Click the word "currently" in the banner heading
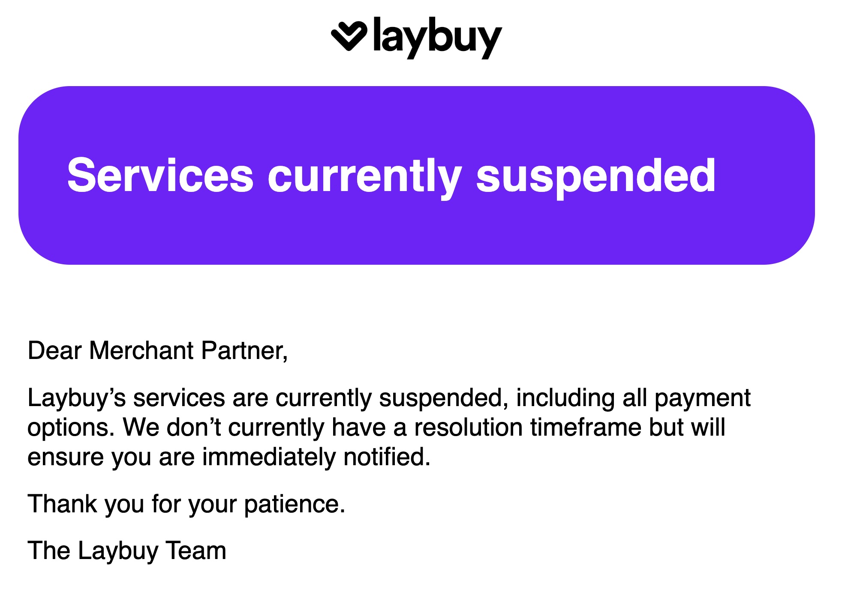Screen dimensions: 842x616 [x=364, y=176]
